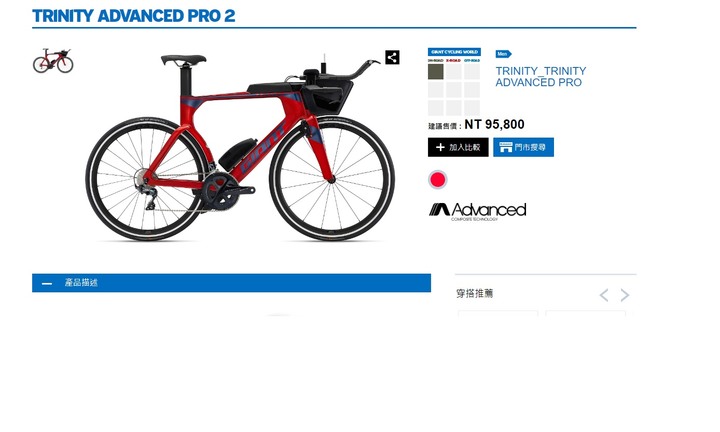Click the Giant Cycling World header label
This screenshot has width=720, height=432.
(454, 52)
